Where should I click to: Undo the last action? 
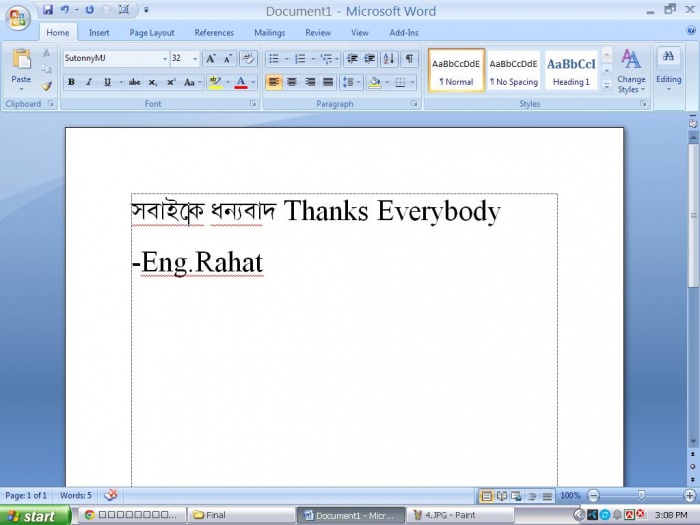(x=65, y=9)
